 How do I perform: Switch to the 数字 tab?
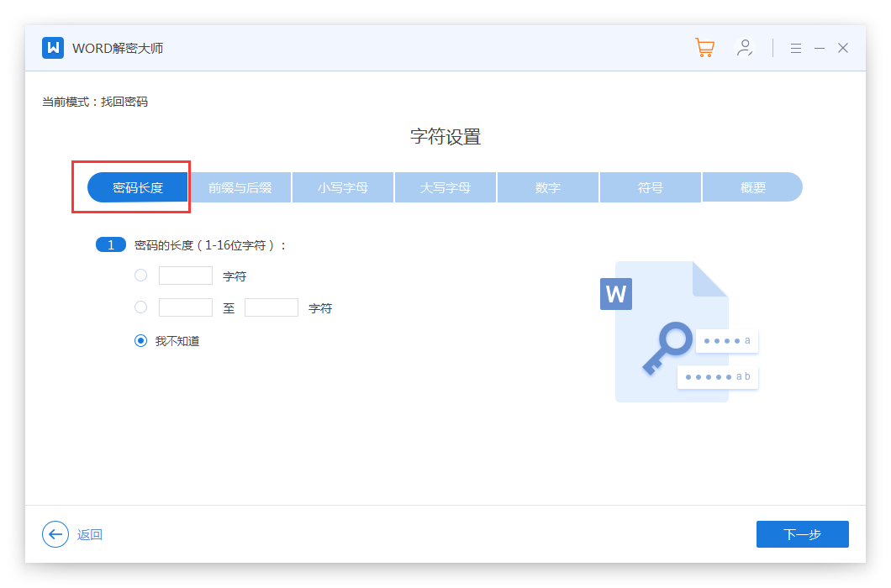(x=548, y=187)
